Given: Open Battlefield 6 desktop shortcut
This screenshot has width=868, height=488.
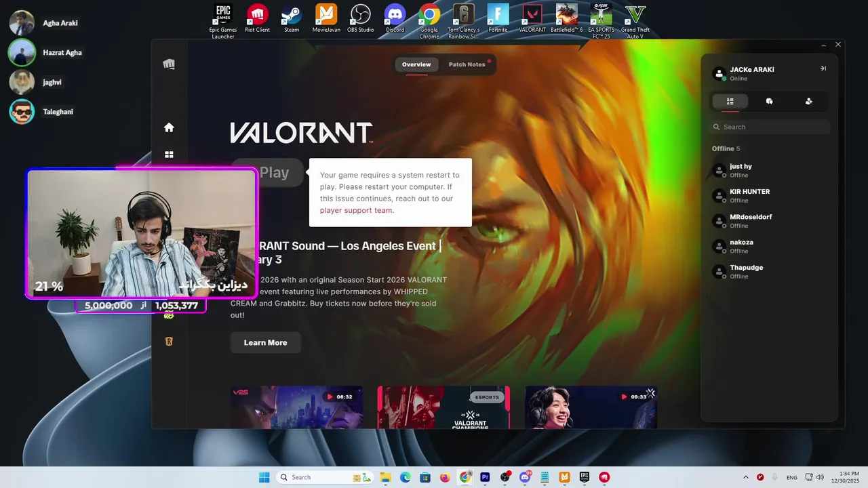Looking at the screenshot, I should pos(567,18).
